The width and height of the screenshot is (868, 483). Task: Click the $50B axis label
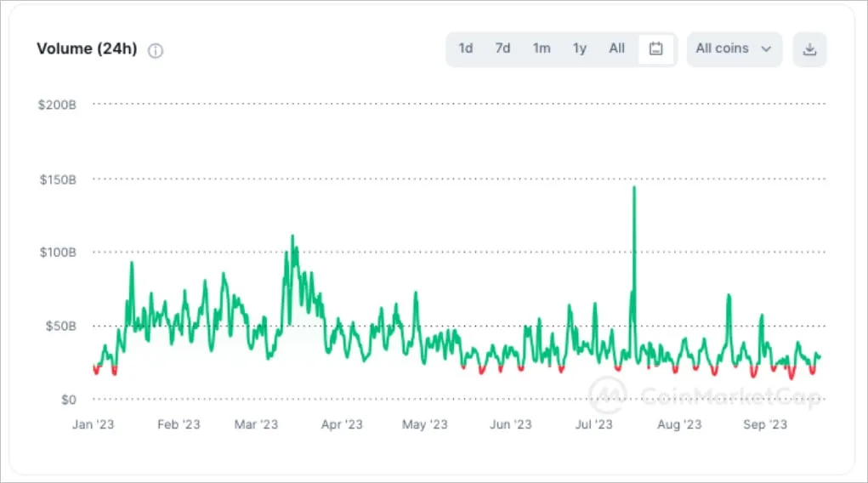(61, 326)
